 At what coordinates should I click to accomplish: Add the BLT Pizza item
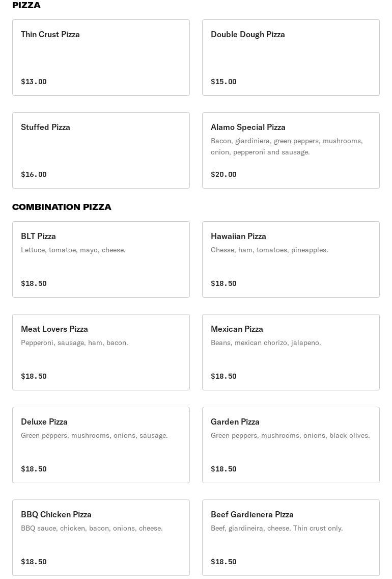[101, 259]
